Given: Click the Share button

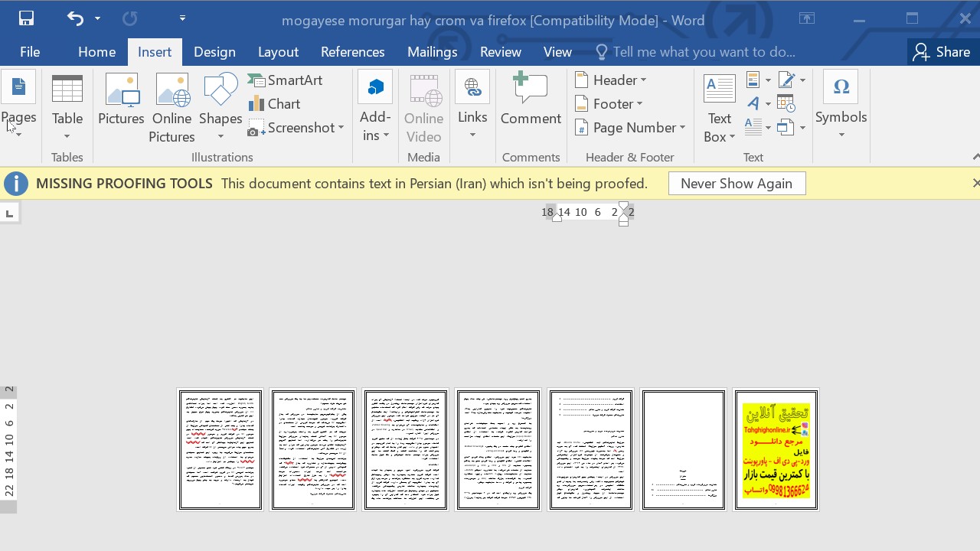Looking at the screenshot, I should (942, 52).
